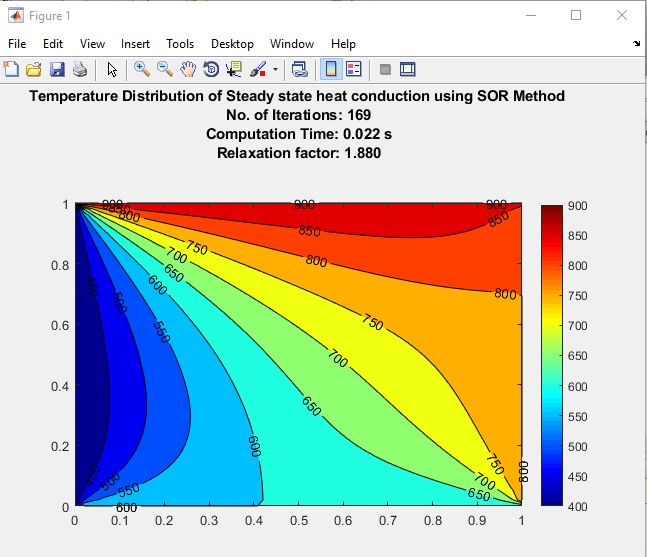Image resolution: width=647 pixels, height=557 pixels.
Task: Open the Tools menu
Action: click(x=180, y=44)
